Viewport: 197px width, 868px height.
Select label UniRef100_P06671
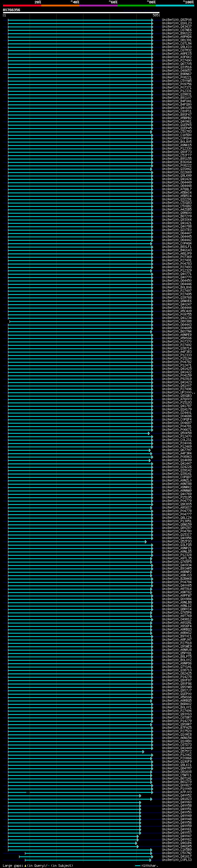coord(177,430)
